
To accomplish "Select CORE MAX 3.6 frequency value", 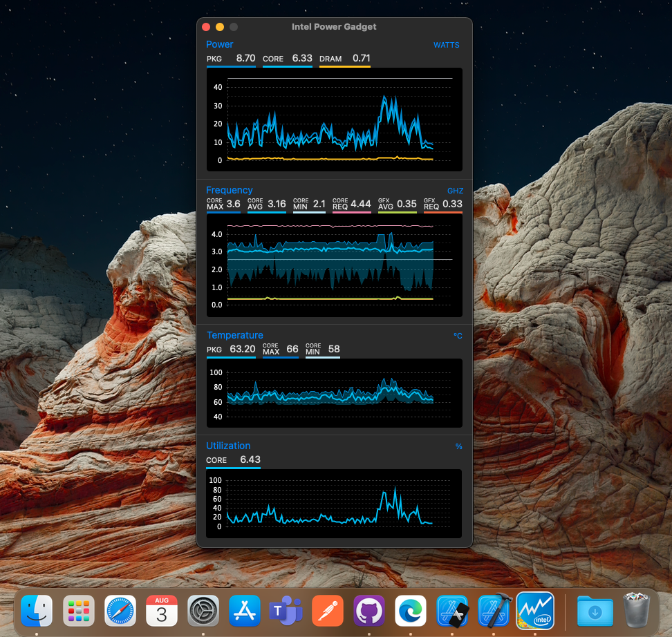I will click(x=223, y=205).
